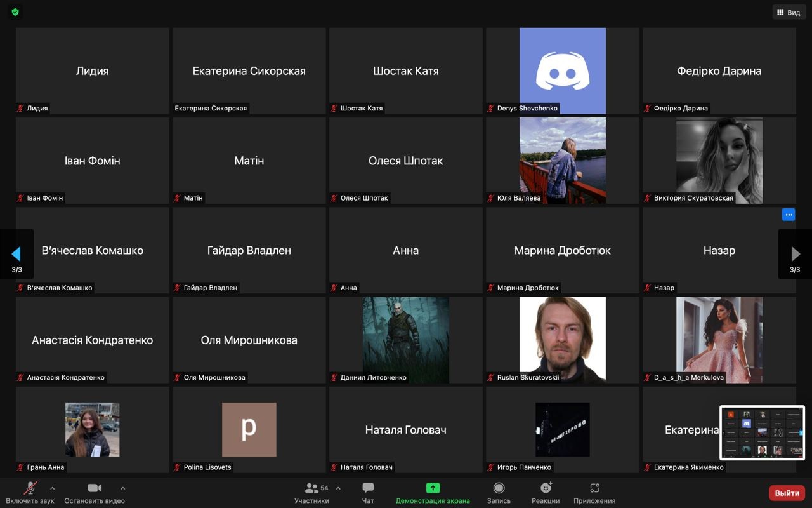Image resolution: width=812 pixels, height=508 pixels.
Task: Expand audio options arrow beside Включить звук
Action: tap(52, 488)
